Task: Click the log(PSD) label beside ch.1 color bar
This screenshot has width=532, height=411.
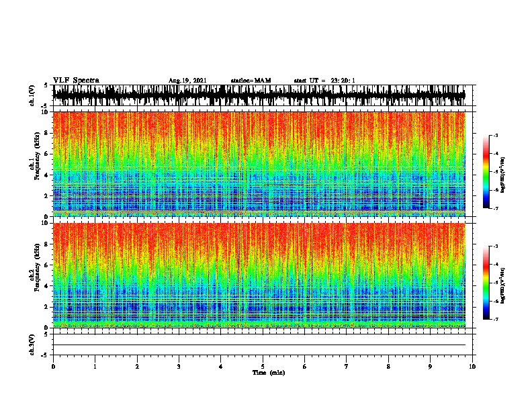Action: point(502,175)
